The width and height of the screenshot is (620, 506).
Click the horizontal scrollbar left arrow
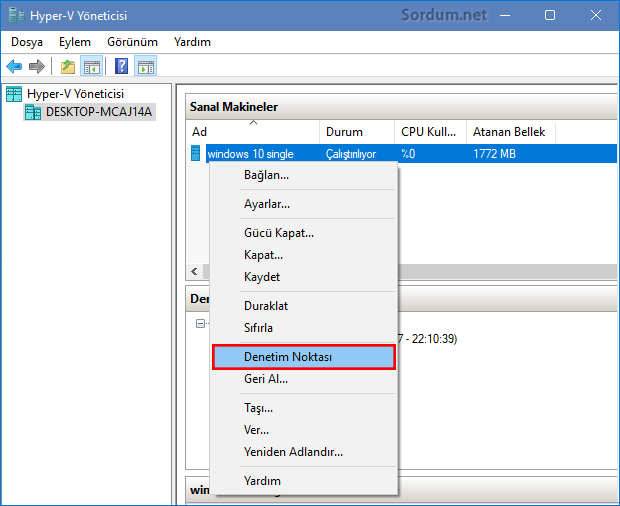coord(194,272)
